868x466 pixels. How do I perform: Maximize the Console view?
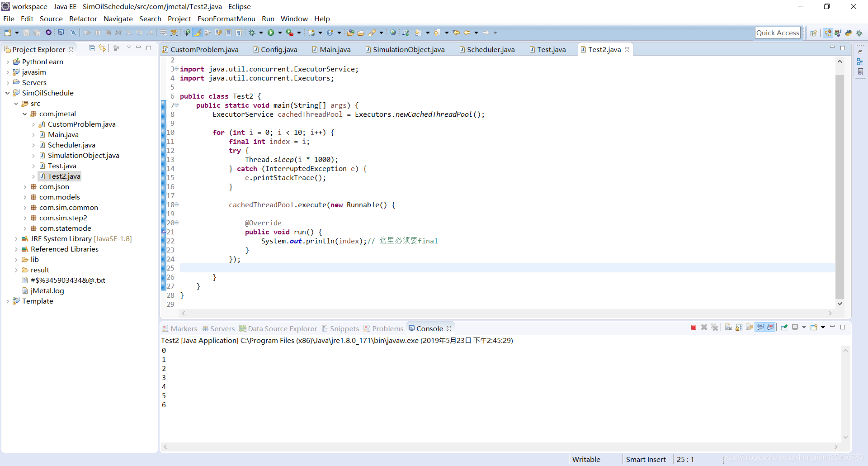click(843, 327)
